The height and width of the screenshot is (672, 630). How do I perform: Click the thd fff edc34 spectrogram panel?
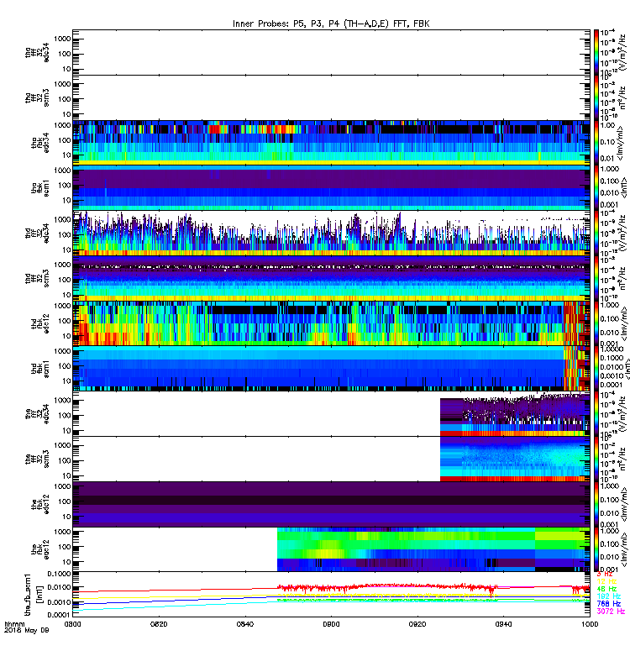[x=331, y=234]
